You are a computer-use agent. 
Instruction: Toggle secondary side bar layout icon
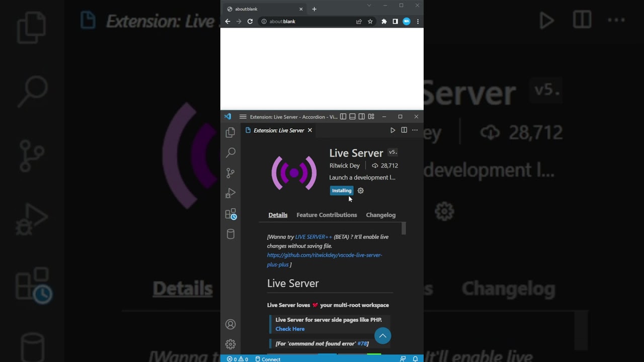[x=362, y=117]
